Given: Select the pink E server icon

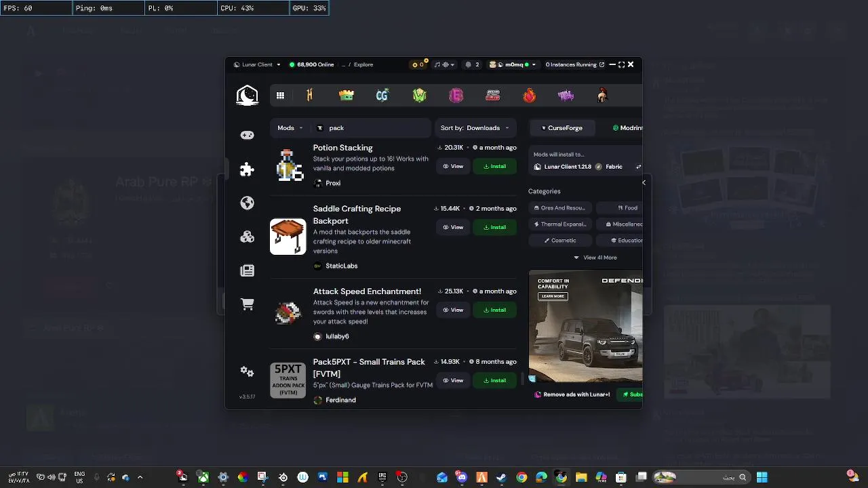Looking at the screenshot, I should click(x=456, y=96).
